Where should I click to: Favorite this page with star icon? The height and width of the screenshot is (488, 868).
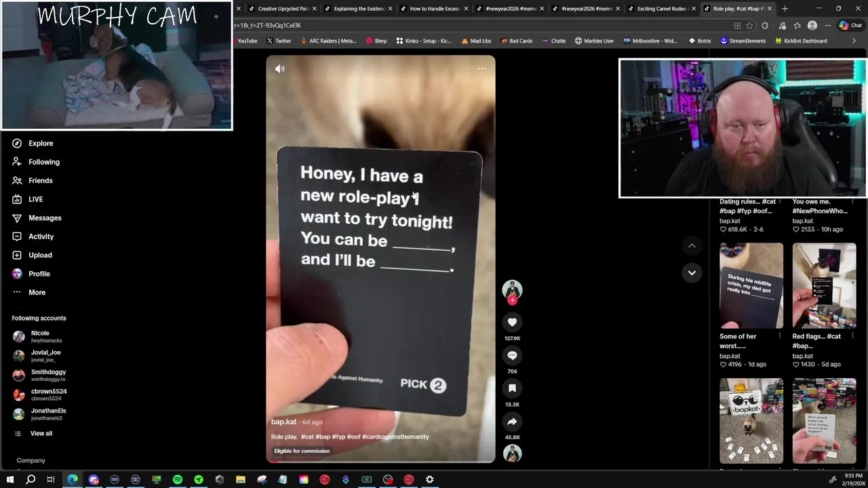(x=749, y=26)
